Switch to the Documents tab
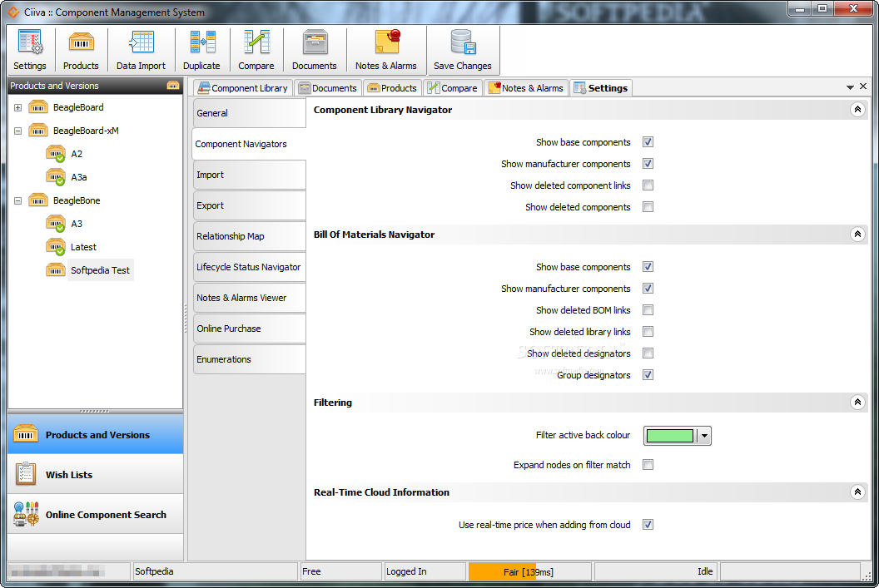879x588 pixels. tap(328, 88)
